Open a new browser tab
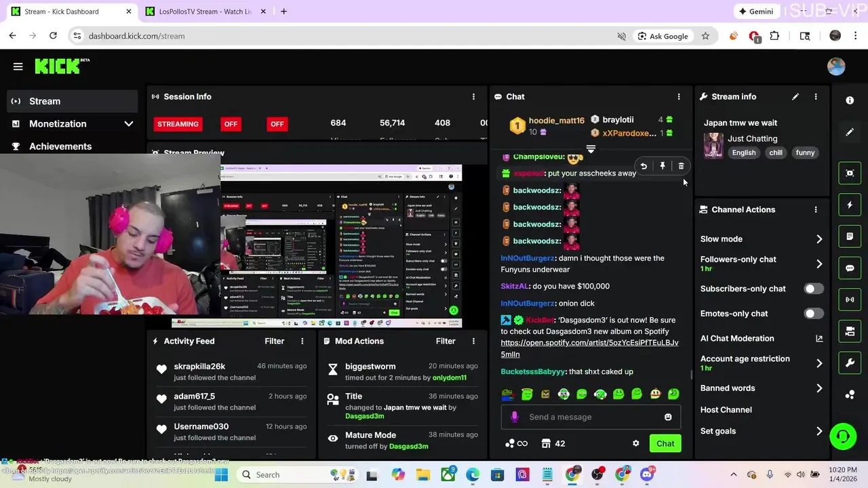Viewport: 868px width, 488px height. coord(283,12)
